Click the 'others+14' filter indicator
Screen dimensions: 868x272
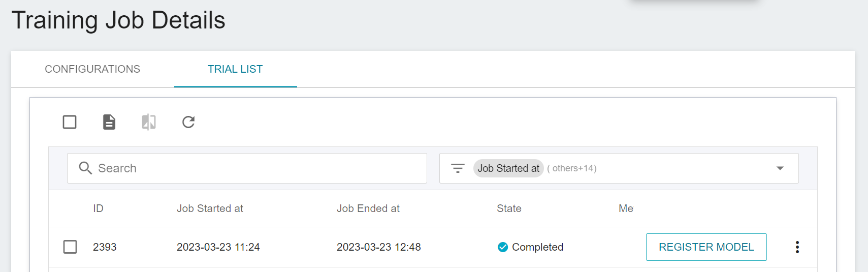(x=572, y=168)
